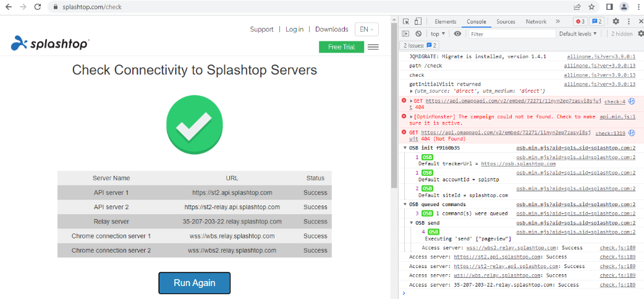The image size is (644, 299).
Task: Show the console sidebar
Action: tap(405, 33)
